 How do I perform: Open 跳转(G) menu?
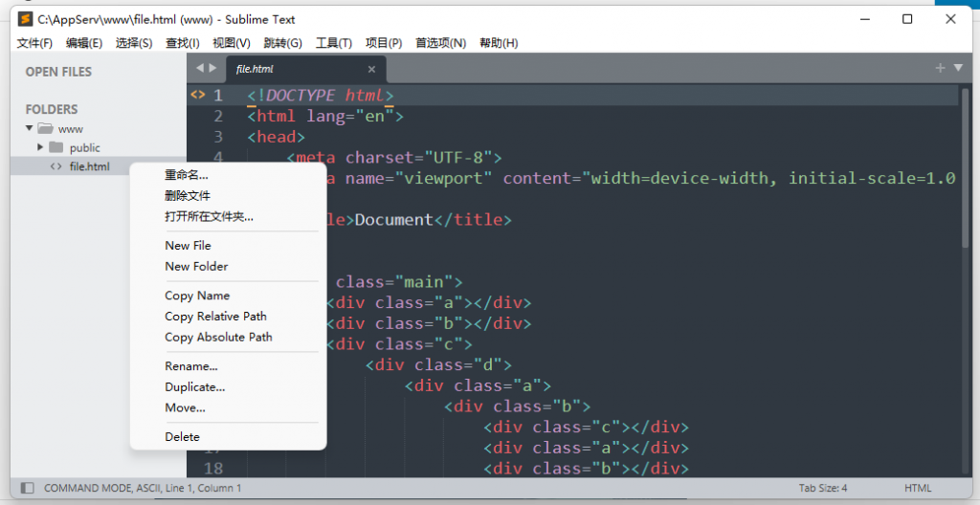[282, 42]
